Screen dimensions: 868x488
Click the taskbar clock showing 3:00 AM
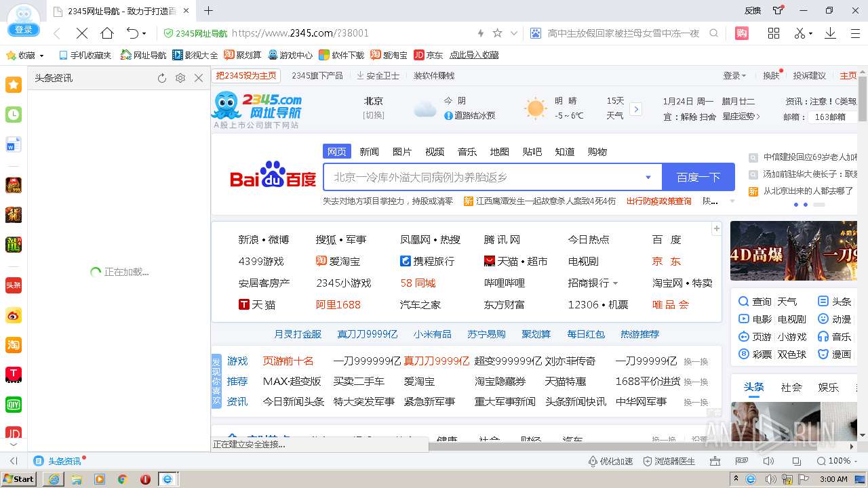tap(833, 479)
